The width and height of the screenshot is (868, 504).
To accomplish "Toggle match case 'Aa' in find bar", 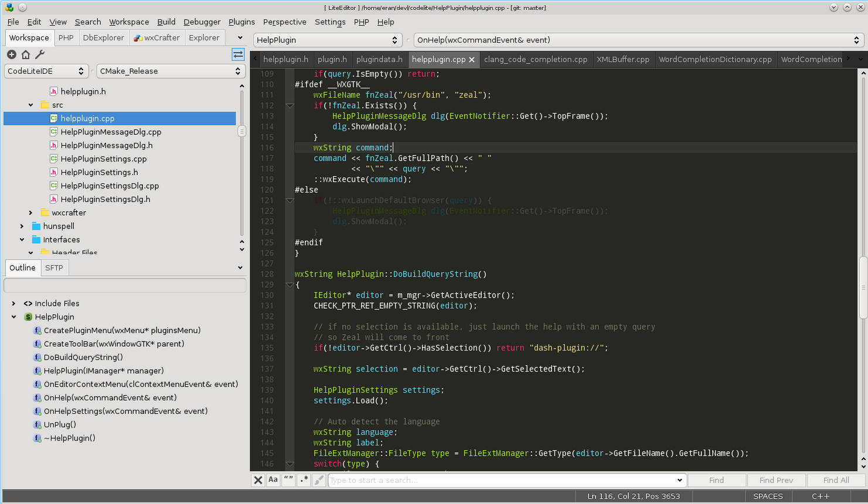I will pos(273,480).
